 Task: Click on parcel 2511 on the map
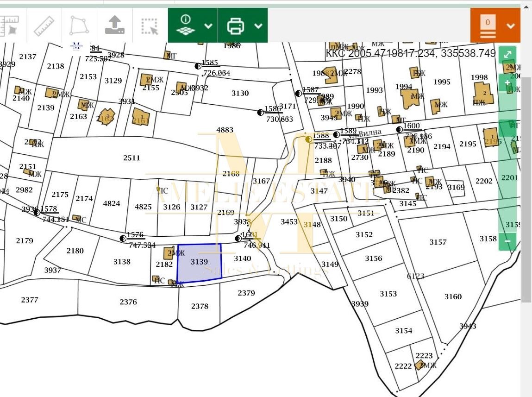(131, 158)
